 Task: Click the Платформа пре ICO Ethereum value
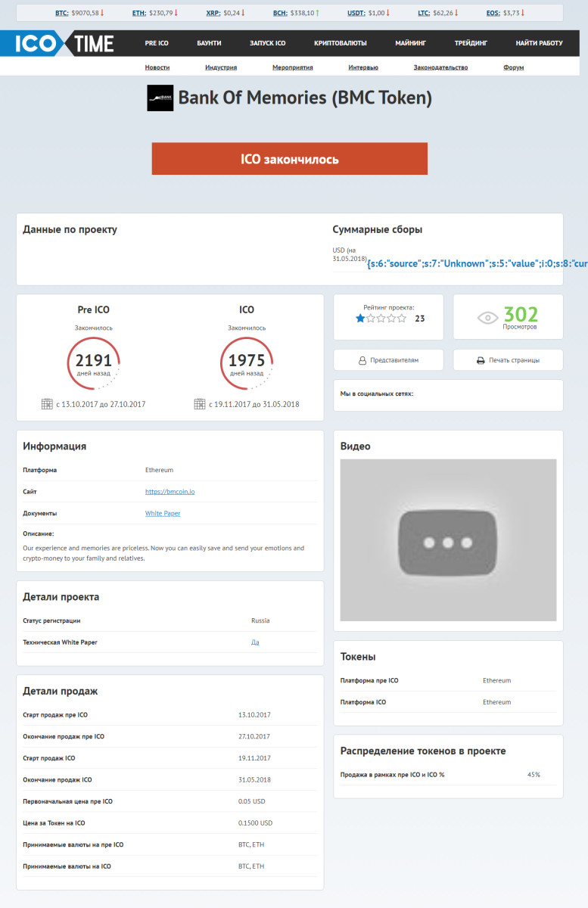[x=496, y=680]
